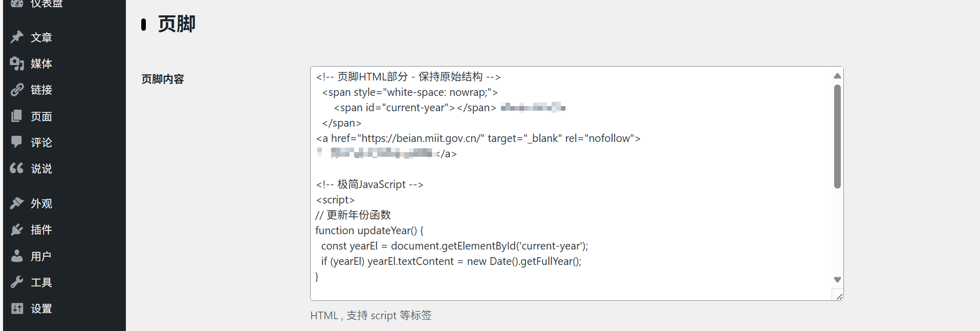Click the wrench icon beside 工具

point(17,282)
